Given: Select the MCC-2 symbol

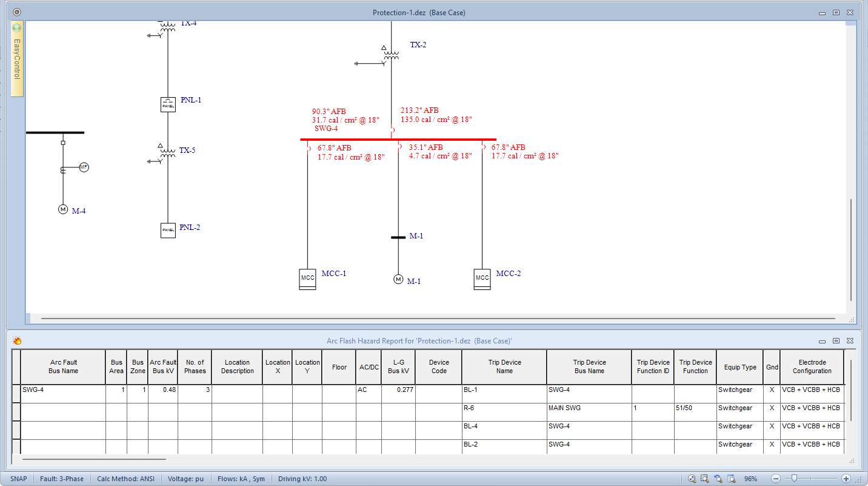Looking at the screenshot, I should [482, 279].
